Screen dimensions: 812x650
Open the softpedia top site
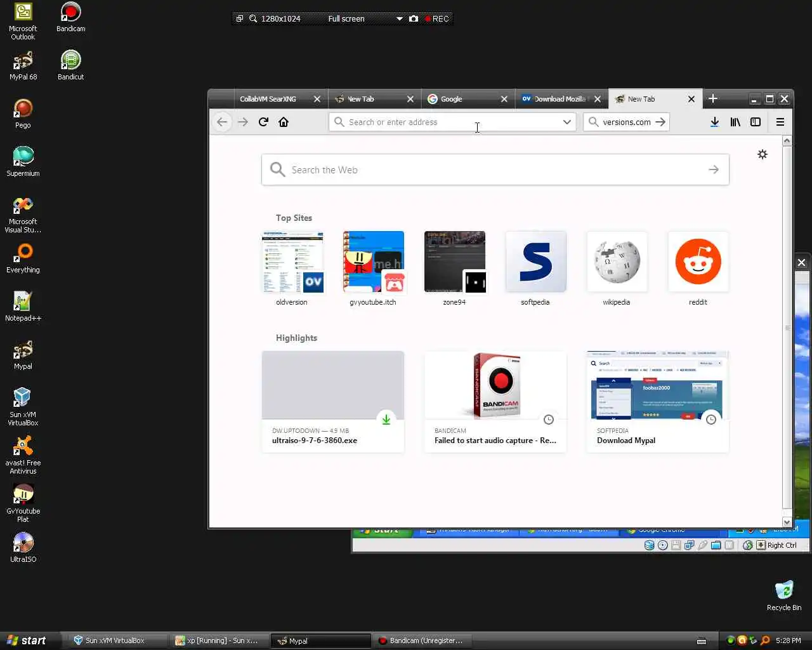pos(535,269)
